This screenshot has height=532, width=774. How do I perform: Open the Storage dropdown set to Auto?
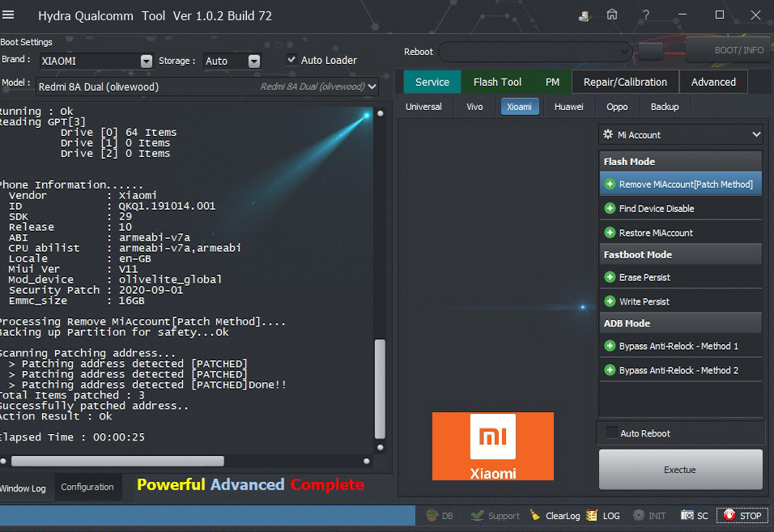click(254, 61)
